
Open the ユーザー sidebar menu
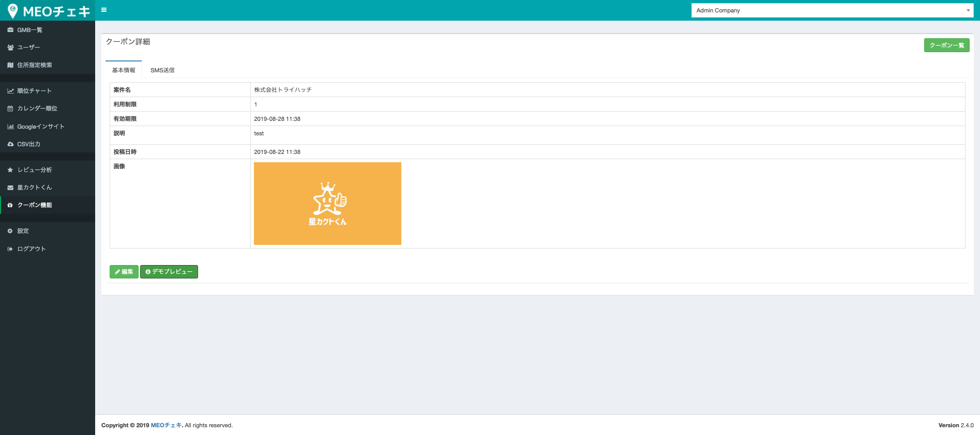point(48,48)
